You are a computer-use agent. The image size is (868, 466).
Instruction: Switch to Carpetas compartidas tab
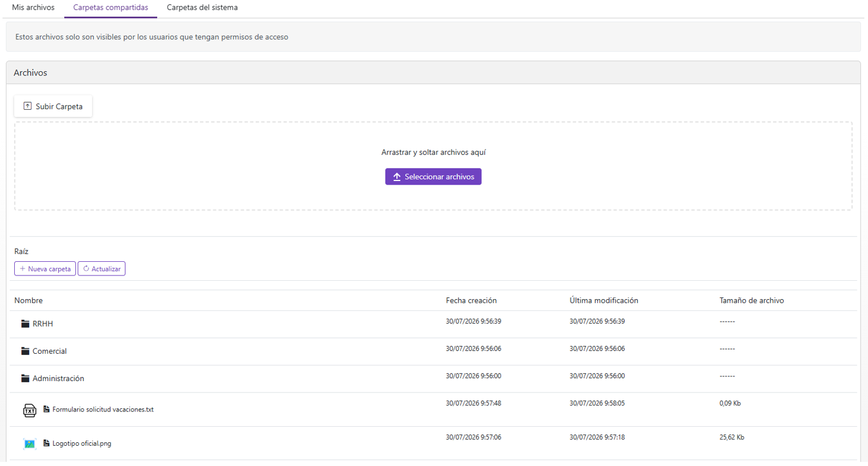pyautogui.click(x=110, y=8)
